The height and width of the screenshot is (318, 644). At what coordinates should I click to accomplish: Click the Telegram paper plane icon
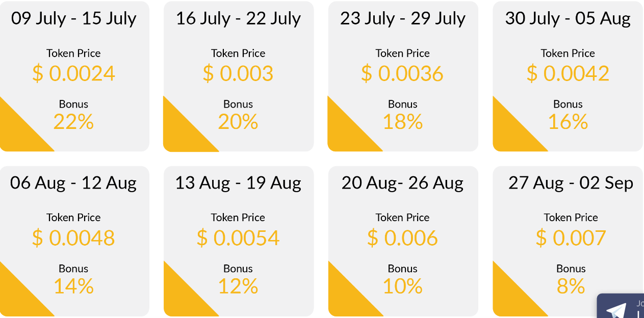point(615,310)
